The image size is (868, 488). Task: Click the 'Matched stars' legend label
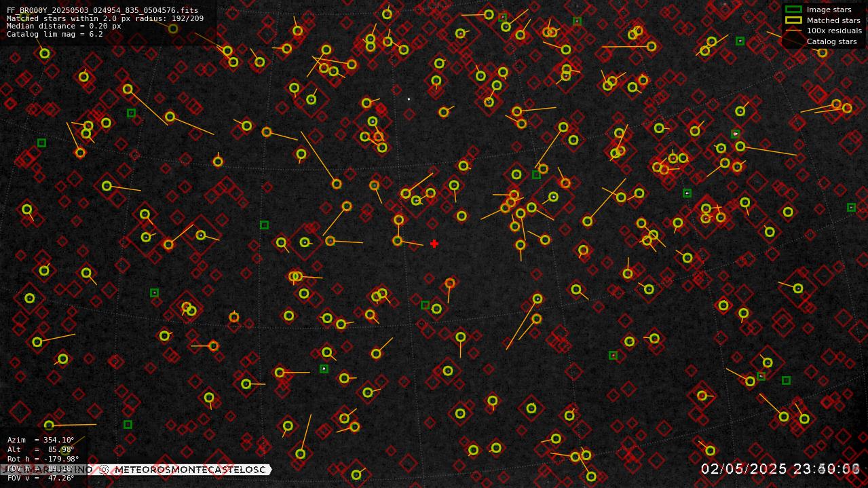coord(833,20)
